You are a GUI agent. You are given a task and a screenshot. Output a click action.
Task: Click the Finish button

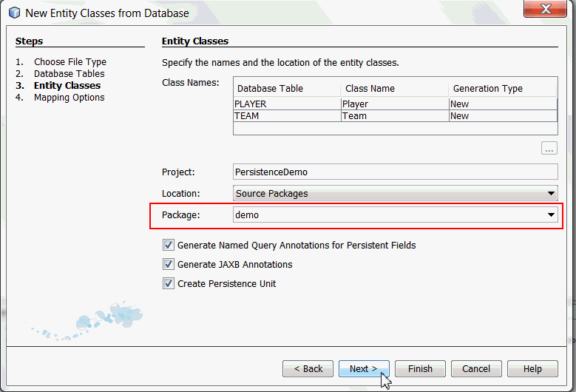pyautogui.click(x=420, y=368)
